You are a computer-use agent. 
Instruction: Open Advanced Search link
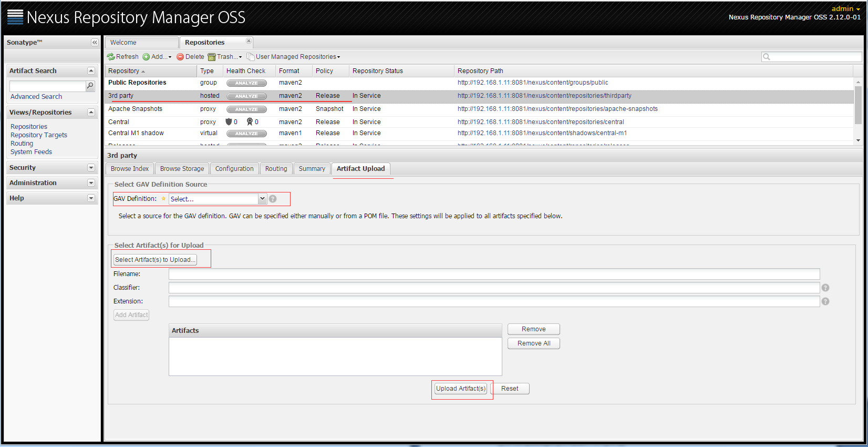pos(36,97)
